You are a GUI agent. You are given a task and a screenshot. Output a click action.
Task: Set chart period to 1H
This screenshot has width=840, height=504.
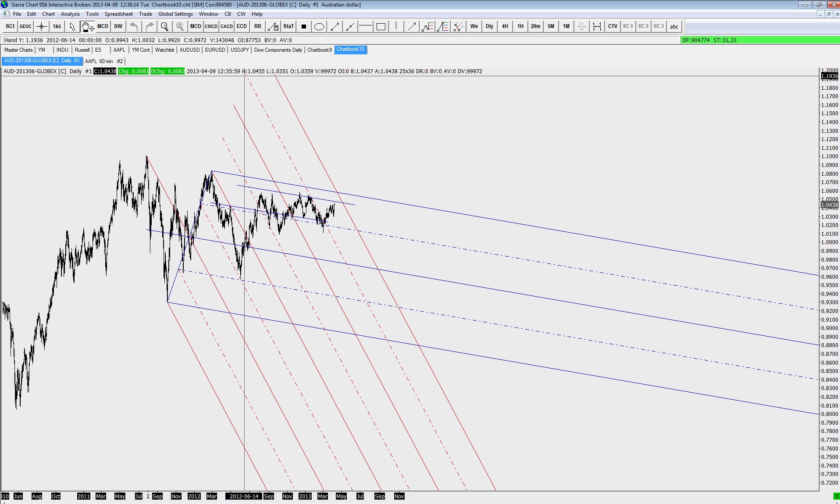point(520,26)
